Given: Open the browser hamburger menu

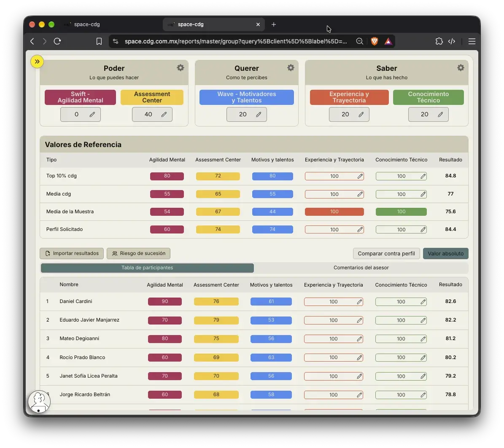Looking at the screenshot, I should tap(472, 41).
